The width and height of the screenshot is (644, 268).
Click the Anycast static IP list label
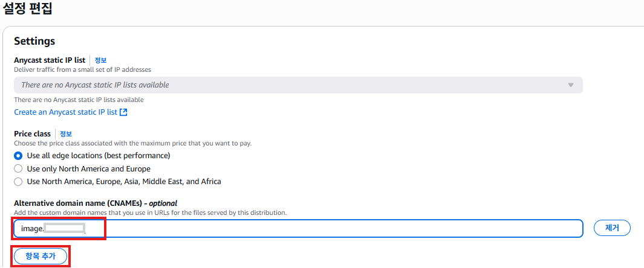tap(50, 60)
